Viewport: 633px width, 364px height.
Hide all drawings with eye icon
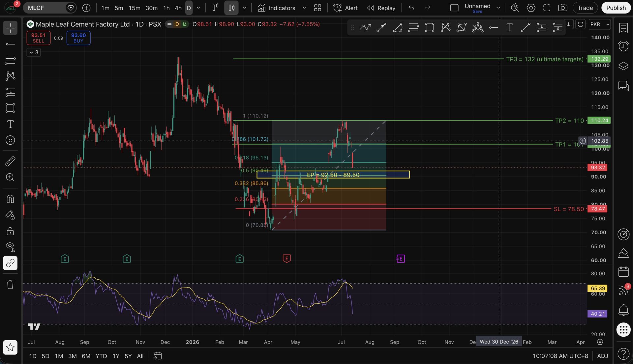pos(10,247)
